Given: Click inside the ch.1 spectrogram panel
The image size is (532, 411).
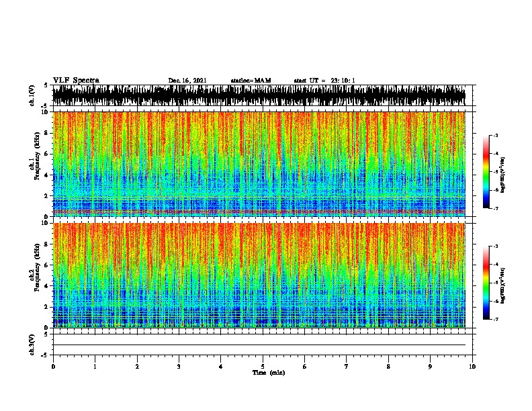Looking at the screenshot, I should pyautogui.click(x=259, y=164).
